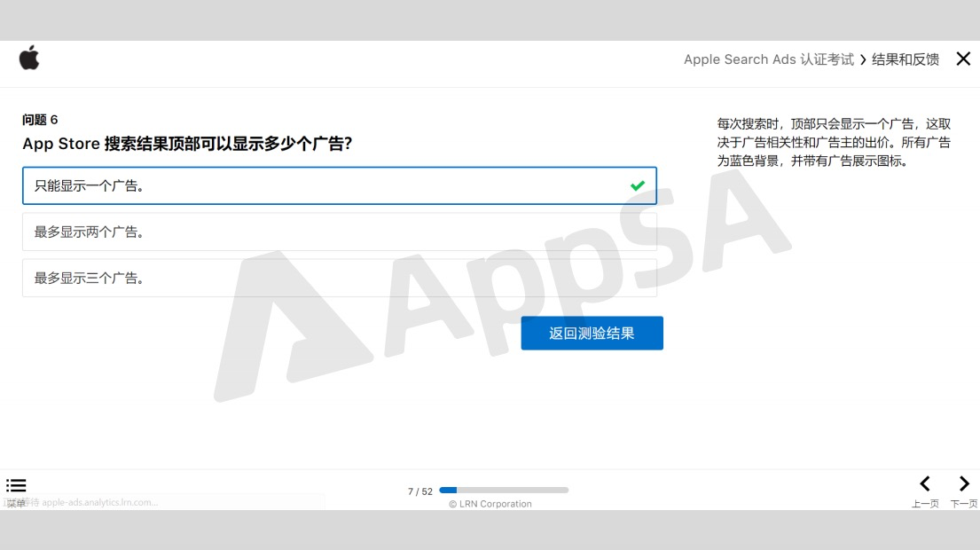Screen dimensions: 980x550
Task: Click the 7 / 52 page counter
Action: click(x=420, y=491)
